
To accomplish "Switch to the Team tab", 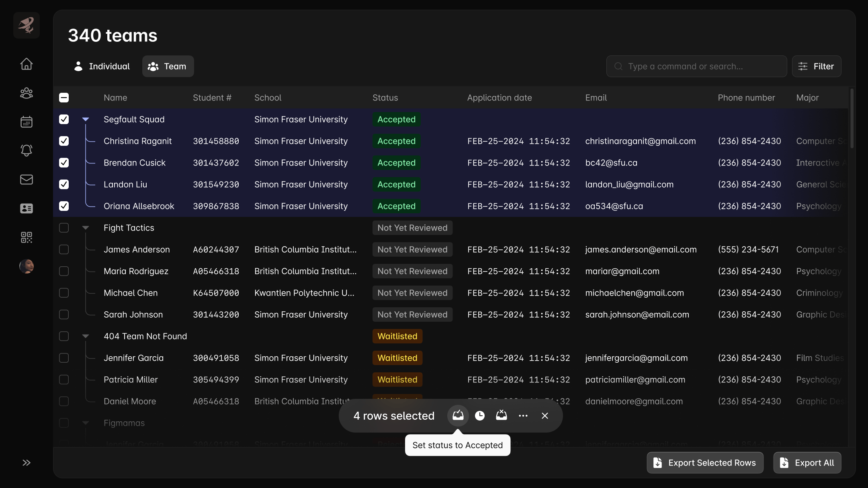I will [x=168, y=66].
